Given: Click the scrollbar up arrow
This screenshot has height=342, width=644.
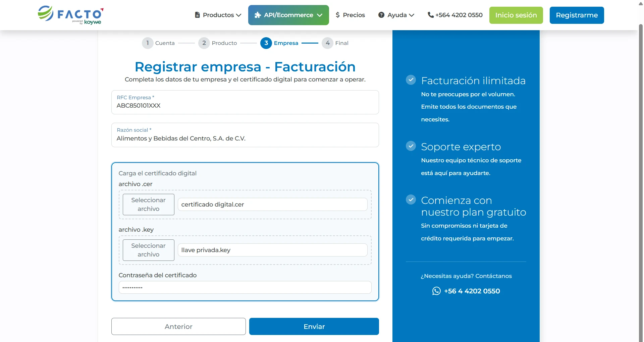Looking at the screenshot, I should 641,3.
